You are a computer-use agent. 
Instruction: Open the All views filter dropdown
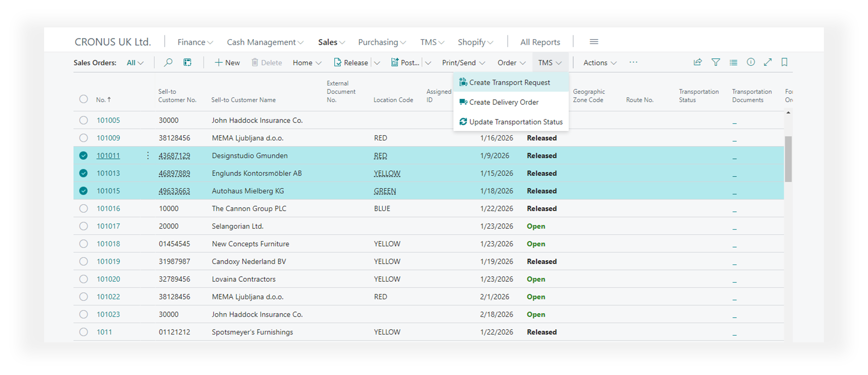pyautogui.click(x=135, y=63)
